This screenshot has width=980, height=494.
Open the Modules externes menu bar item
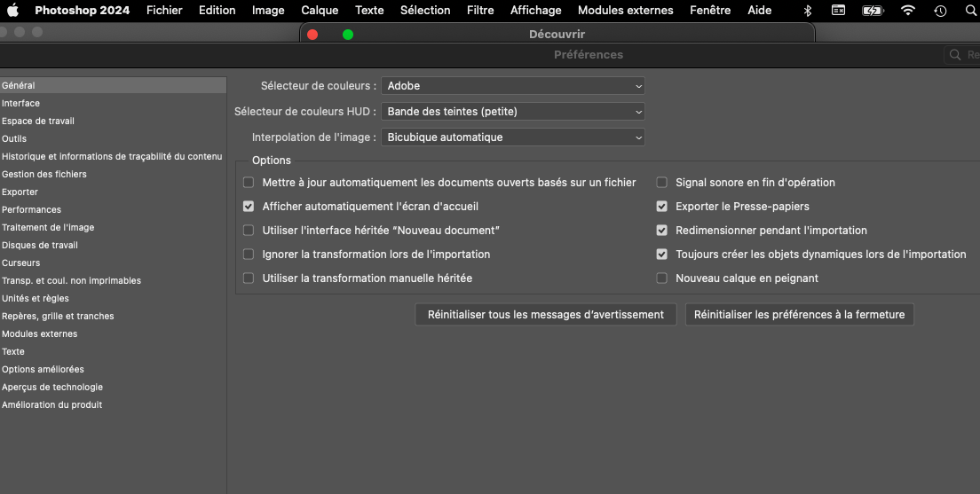626,10
